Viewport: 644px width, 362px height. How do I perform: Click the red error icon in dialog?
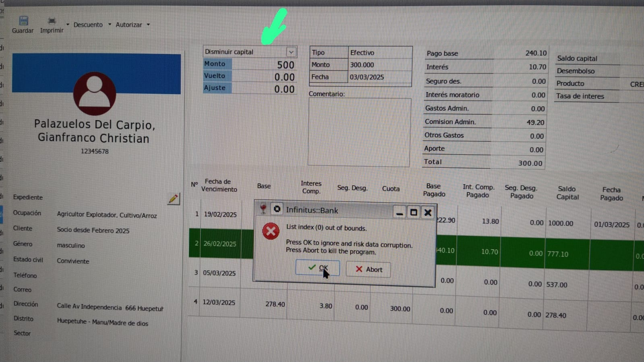point(271,232)
